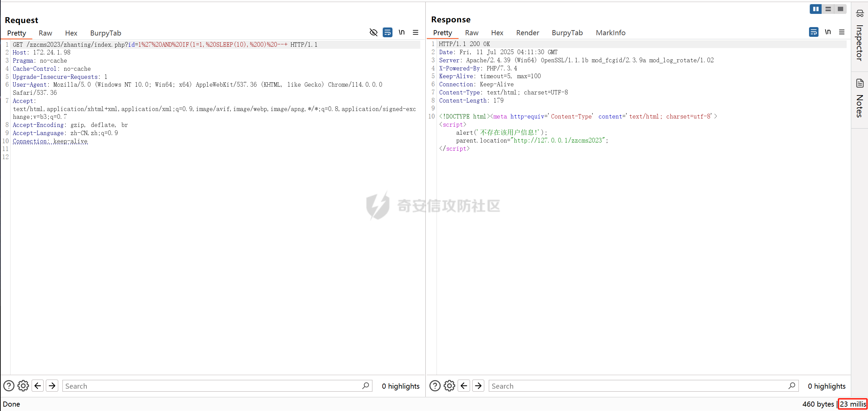This screenshot has width=868, height=411.
Task: Hide non-printable characters in Request panel
Action: click(x=374, y=33)
